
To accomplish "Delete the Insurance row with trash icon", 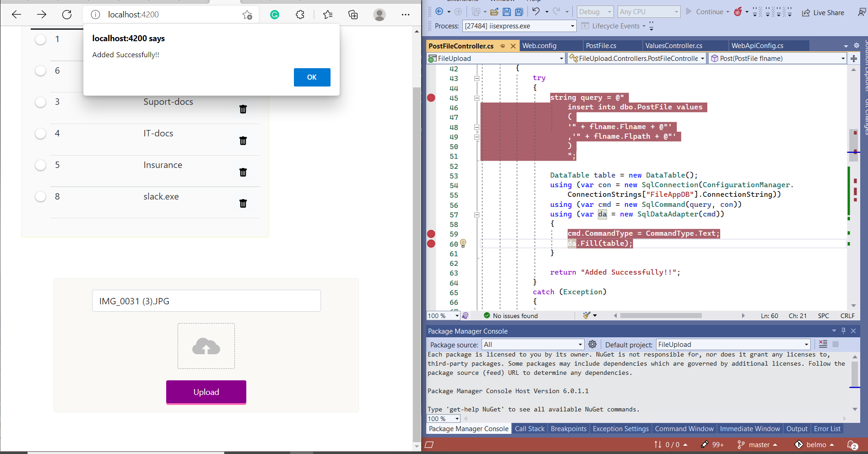I will [243, 172].
